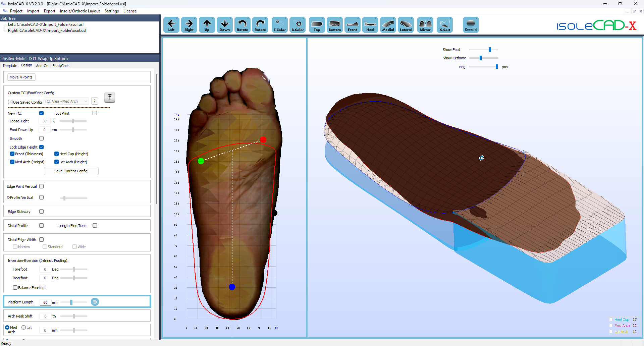The height and width of the screenshot is (346, 644).
Task: Click the Record icon
Action: (471, 24)
